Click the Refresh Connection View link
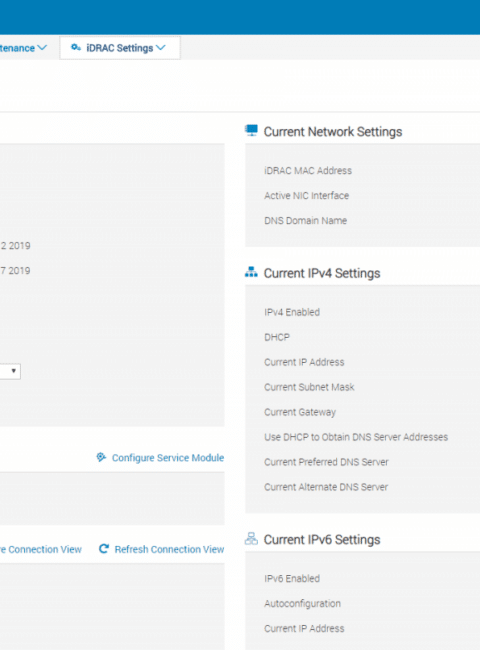The height and width of the screenshot is (650, 480). point(169,549)
